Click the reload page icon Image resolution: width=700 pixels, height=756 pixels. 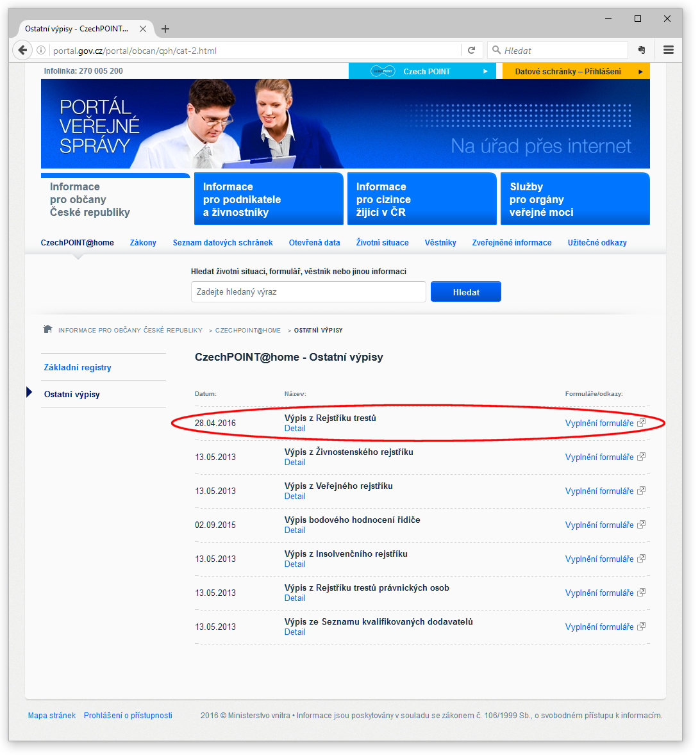coord(471,50)
